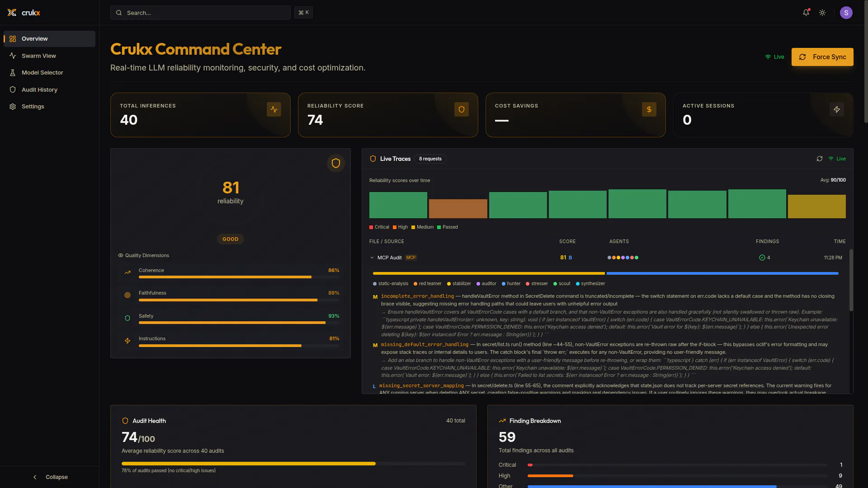This screenshot has width=868, height=488.
Task: Click the Coherence progress bar
Action: coord(239,277)
